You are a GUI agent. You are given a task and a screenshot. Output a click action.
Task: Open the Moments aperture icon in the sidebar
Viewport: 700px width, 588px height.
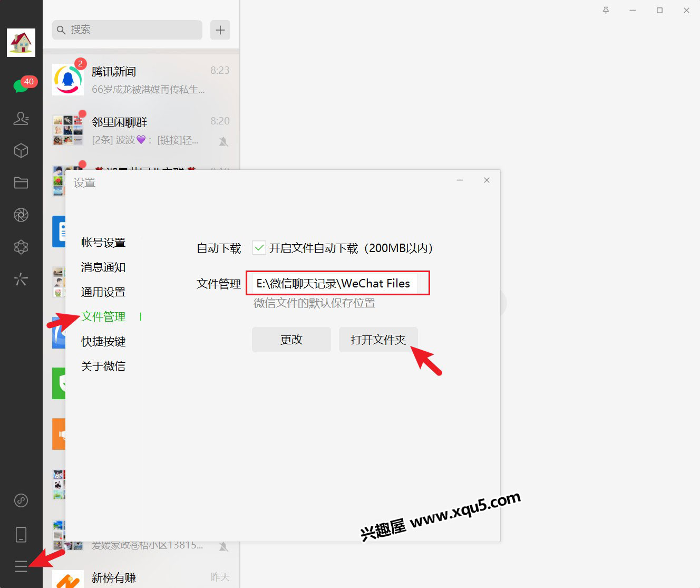click(x=21, y=215)
